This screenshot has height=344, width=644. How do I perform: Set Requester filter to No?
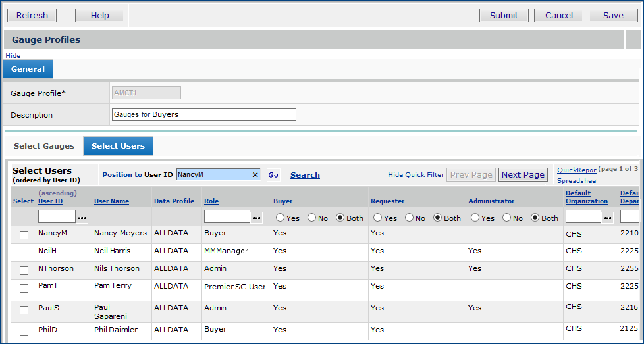409,218
